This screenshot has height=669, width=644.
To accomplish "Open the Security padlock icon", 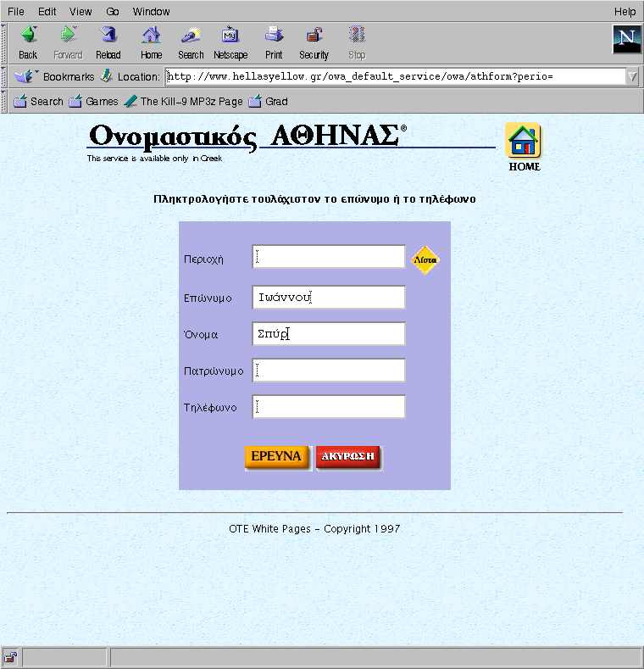I will [x=314, y=35].
